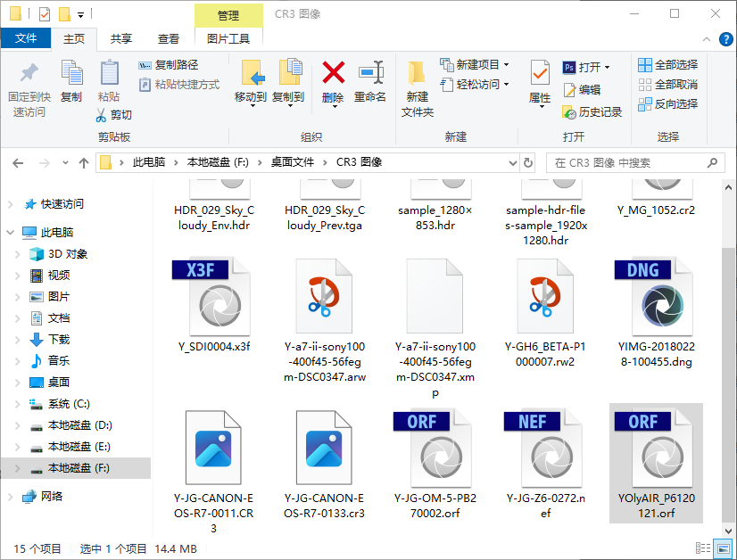Click the Cut scissors icon
Image resolution: width=737 pixels, height=560 pixels.
point(104,115)
